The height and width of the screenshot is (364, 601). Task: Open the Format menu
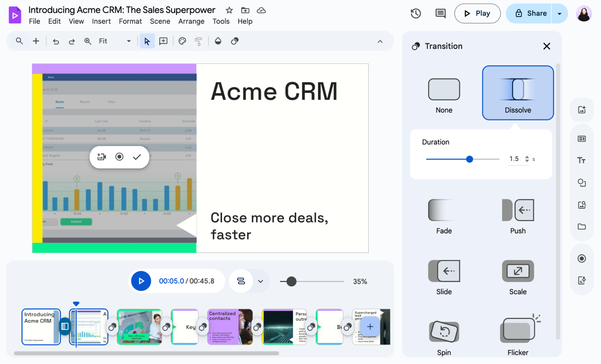130,21
